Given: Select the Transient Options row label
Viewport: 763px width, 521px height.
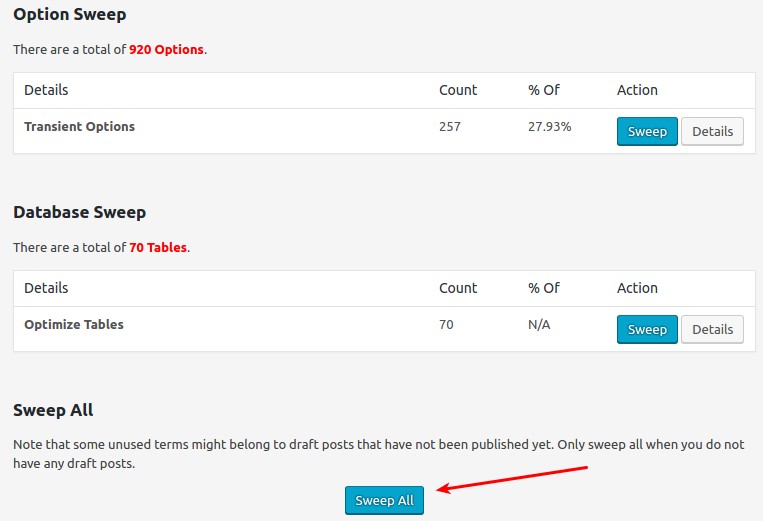Looking at the screenshot, I should (79, 127).
